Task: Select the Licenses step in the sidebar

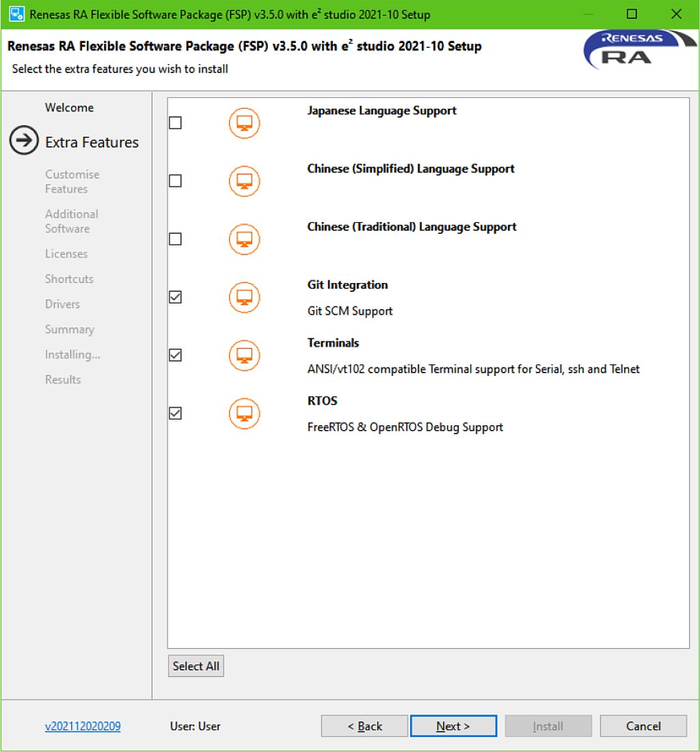Action: point(66,254)
